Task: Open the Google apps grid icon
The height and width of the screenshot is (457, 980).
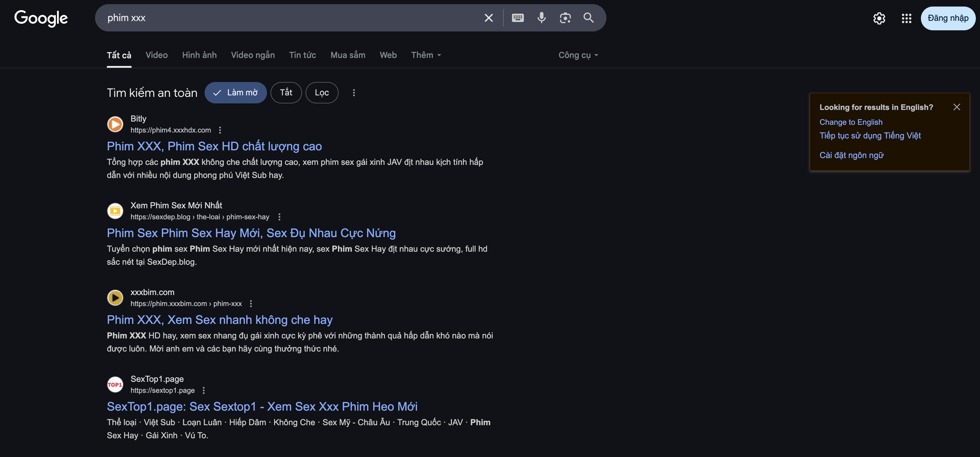Action: (x=906, y=18)
